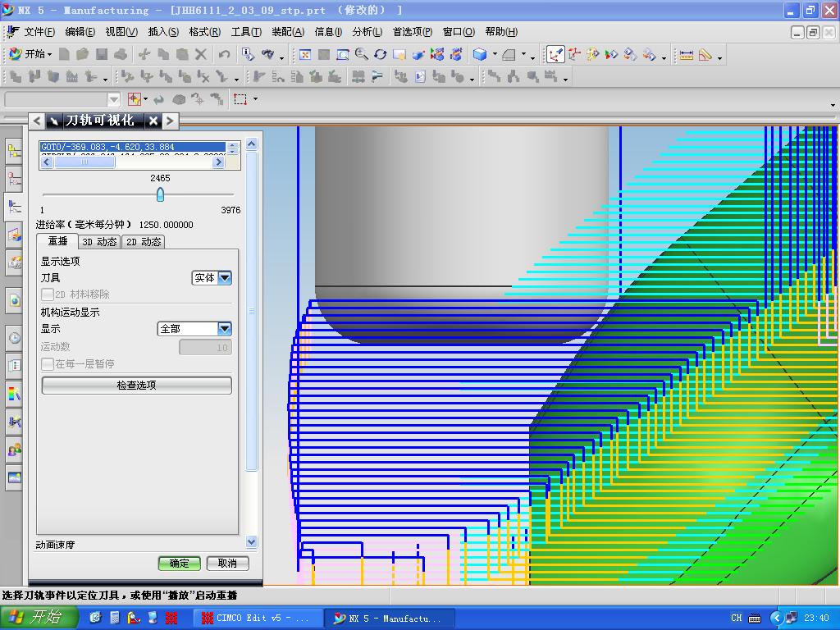This screenshot has height=630, width=840.
Task: Tick the 在每一层暂停 checkbox
Action: click(48, 363)
